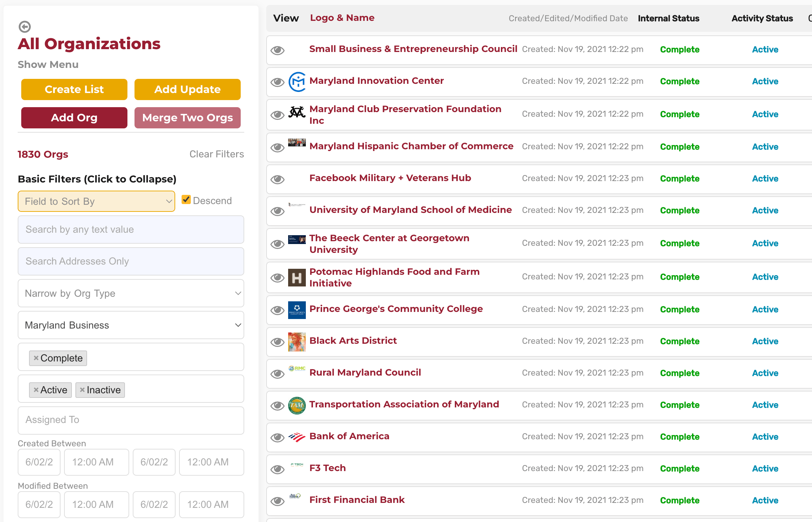This screenshot has height=522, width=812.
Task: Click eye icon for Maryland Hispanic Chamber of Commerce
Action: coord(278,147)
